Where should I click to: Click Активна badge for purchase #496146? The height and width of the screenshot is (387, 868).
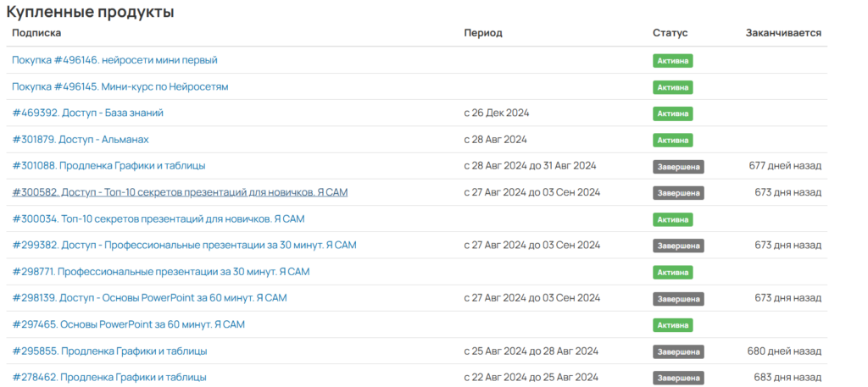point(672,61)
